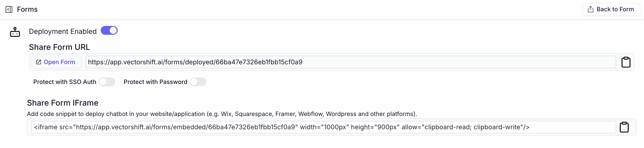
Task: Copy the iframe embed code to clipboard
Action: pyautogui.click(x=624, y=127)
